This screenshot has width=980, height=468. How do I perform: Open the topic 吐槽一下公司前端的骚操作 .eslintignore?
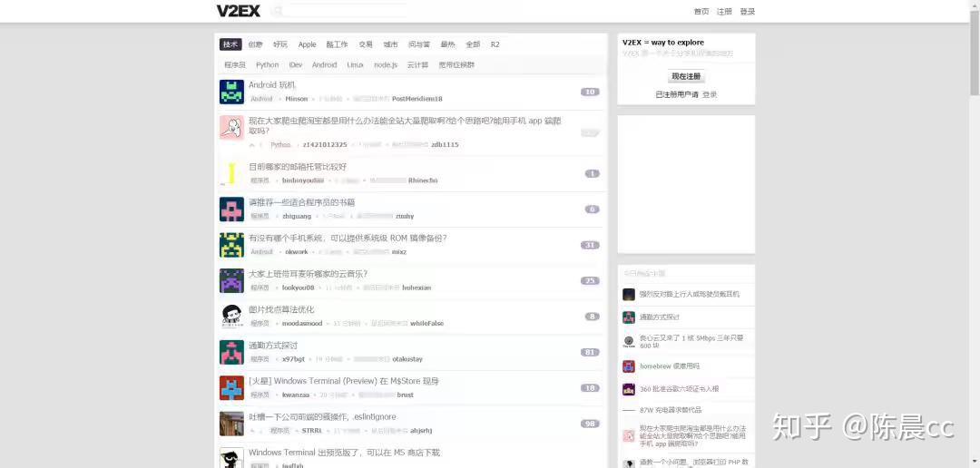[x=322, y=417]
